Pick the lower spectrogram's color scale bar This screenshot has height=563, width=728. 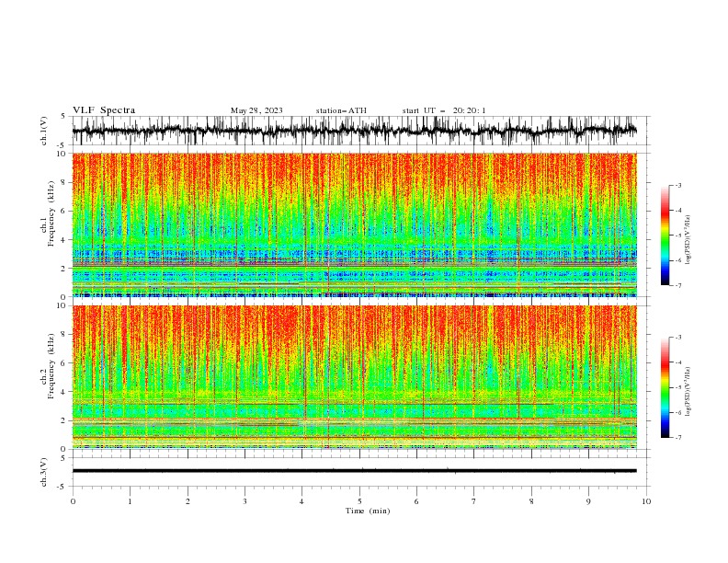tap(665, 387)
